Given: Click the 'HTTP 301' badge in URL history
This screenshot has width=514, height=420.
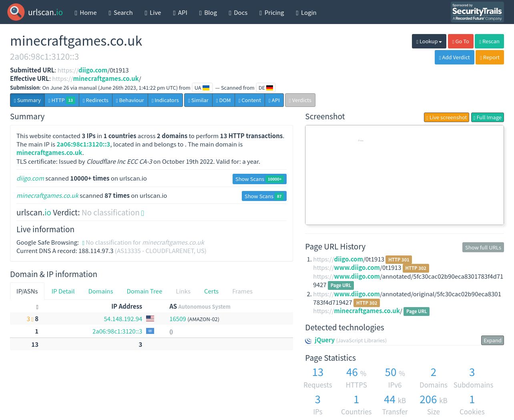Looking at the screenshot, I should (399, 259).
